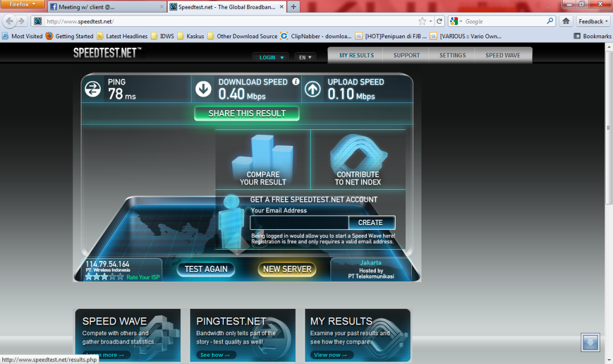The height and width of the screenshot is (364, 613).
Task: Rate the ISP using the star rating
Action: coord(104,277)
